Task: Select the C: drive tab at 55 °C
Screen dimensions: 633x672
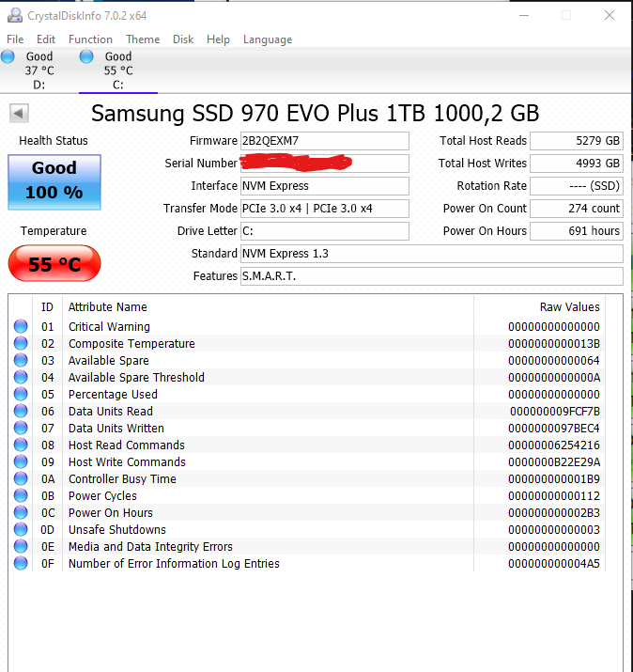Action: [118, 70]
